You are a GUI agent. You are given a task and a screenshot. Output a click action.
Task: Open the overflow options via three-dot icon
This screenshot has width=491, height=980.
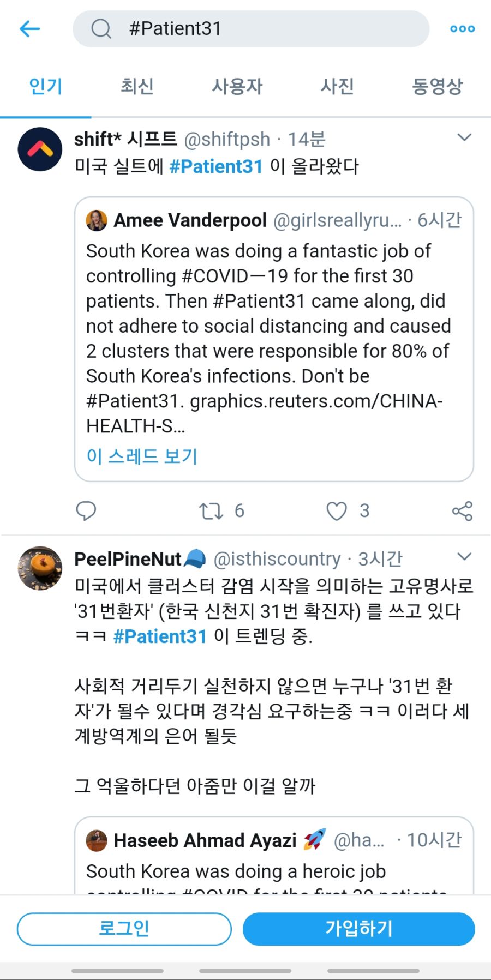[x=462, y=28]
